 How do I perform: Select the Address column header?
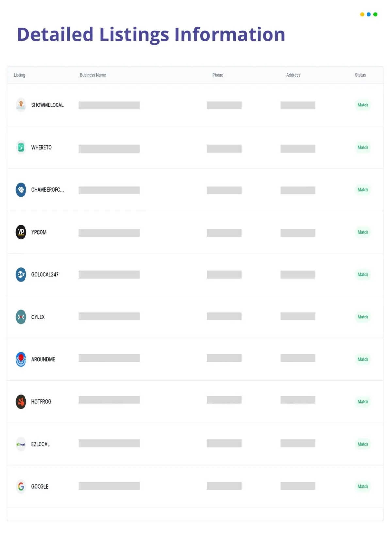click(x=293, y=75)
